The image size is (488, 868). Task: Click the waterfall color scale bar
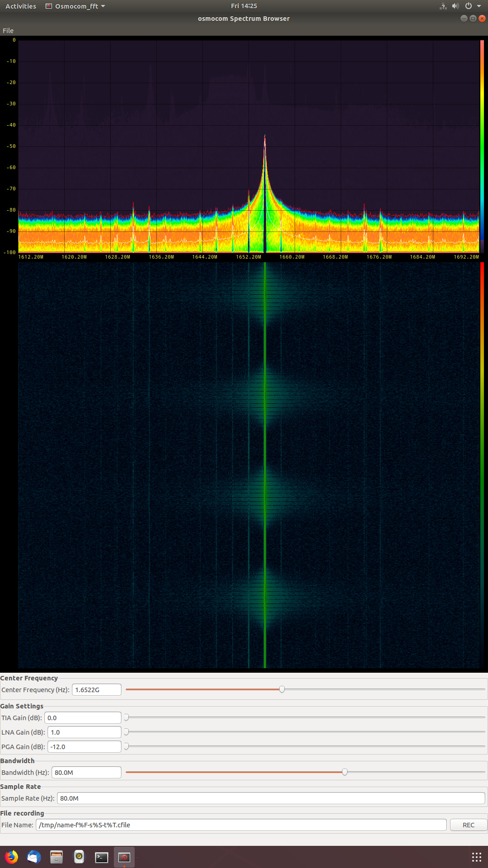click(482, 466)
